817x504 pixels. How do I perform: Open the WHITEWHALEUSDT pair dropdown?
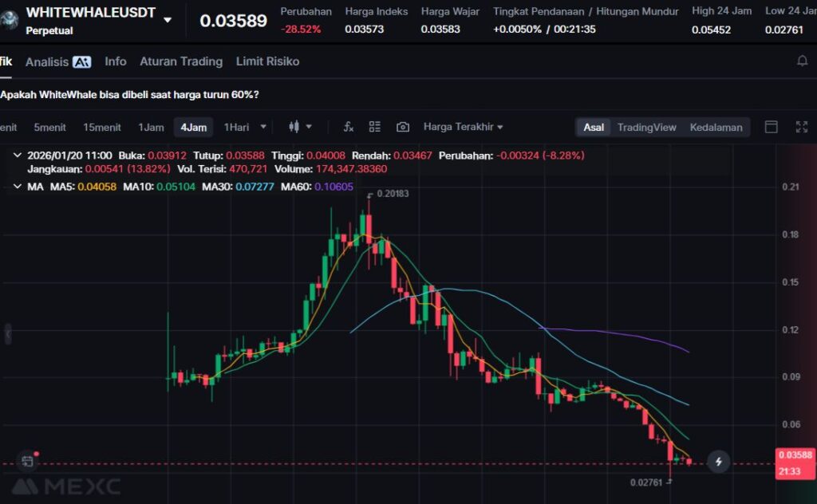coord(167,20)
